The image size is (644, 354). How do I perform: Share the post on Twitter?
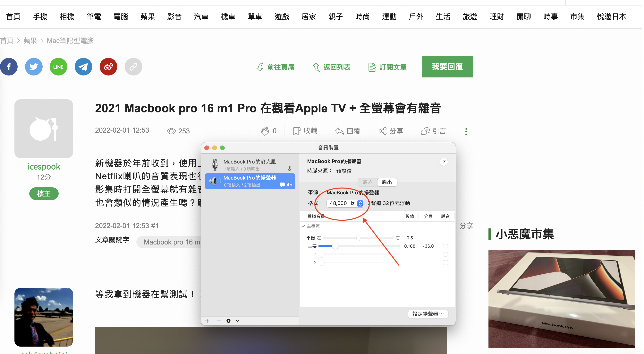(x=34, y=67)
